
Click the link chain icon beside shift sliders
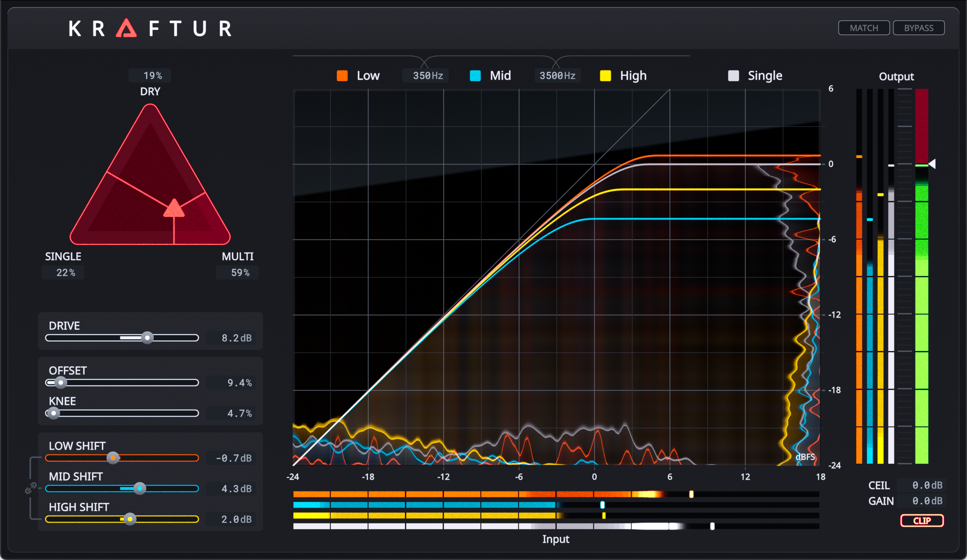[30, 488]
